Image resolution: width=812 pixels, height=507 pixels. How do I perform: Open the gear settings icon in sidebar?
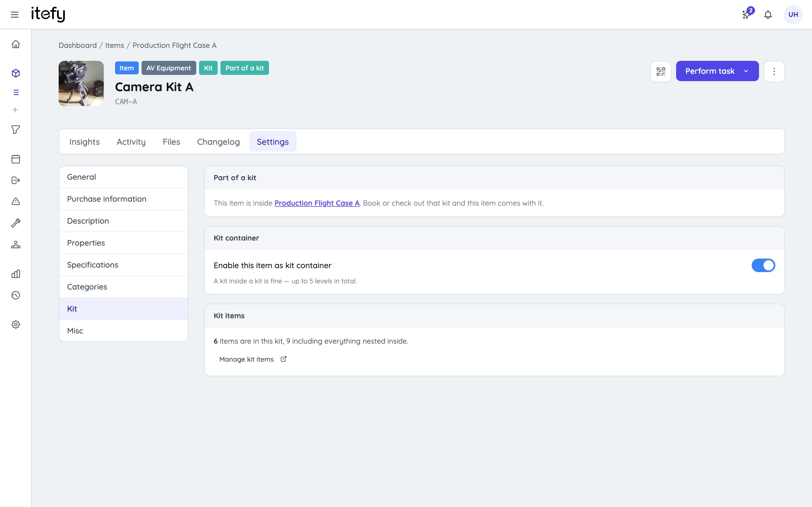[x=16, y=324]
